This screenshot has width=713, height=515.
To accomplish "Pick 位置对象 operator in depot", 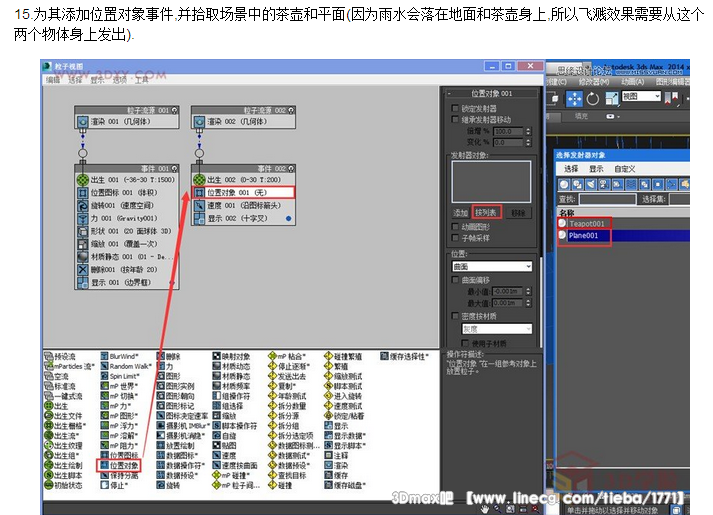I will click(x=120, y=465).
